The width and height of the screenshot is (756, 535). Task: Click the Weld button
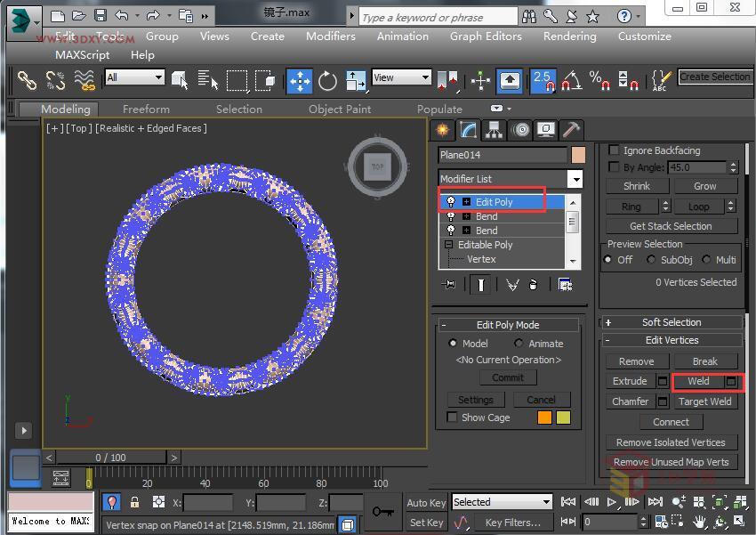coord(698,380)
